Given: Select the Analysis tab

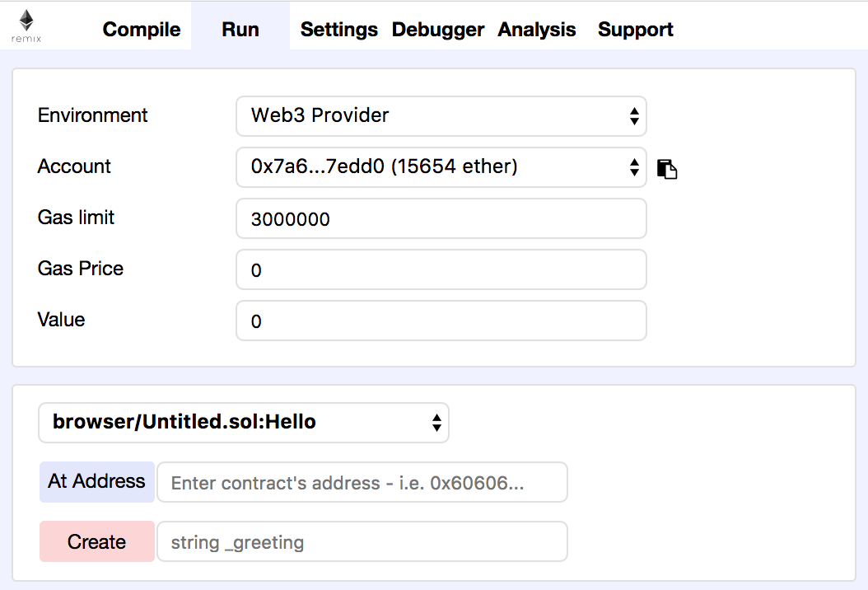Looking at the screenshot, I should click(x=537, y=30).
